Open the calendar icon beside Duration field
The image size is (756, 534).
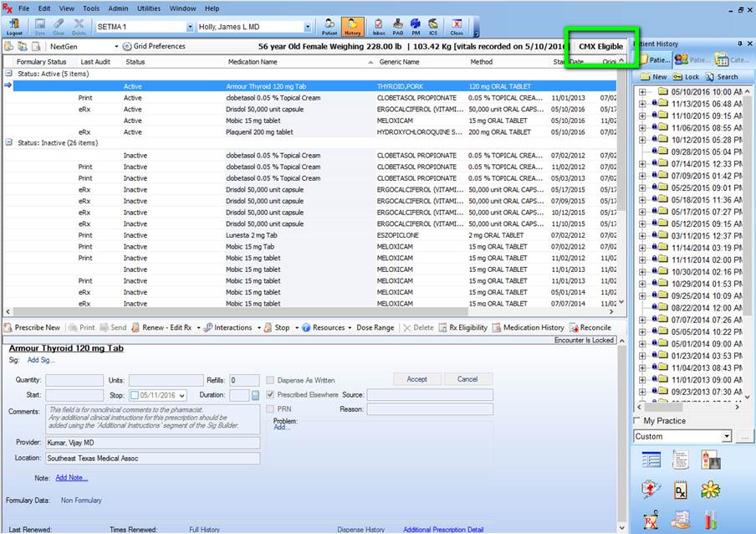click(255, 395)
